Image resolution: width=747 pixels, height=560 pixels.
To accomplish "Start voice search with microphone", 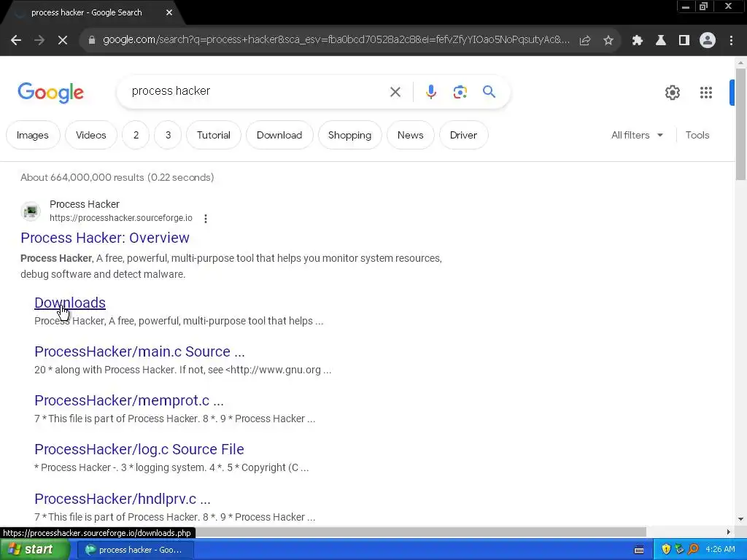I will tap(430, 92).
